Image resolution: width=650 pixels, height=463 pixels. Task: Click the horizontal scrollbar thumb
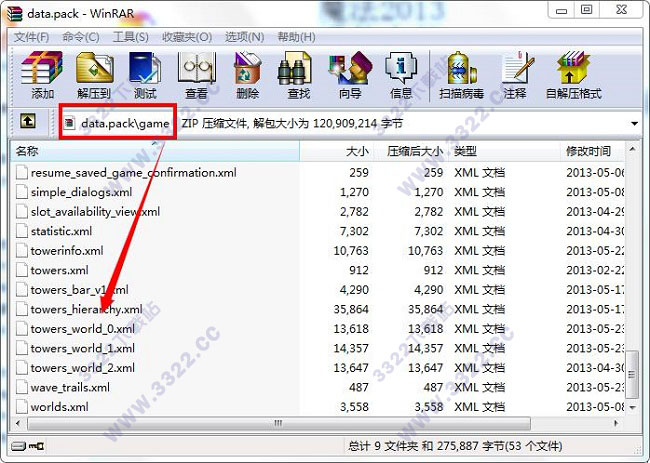pos(279,423)
